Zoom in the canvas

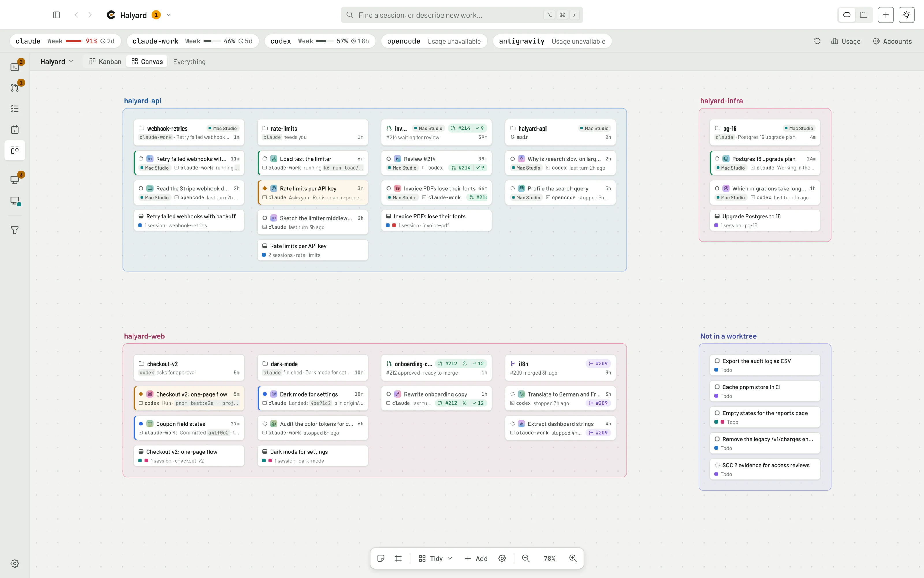[x=573, y=559]
